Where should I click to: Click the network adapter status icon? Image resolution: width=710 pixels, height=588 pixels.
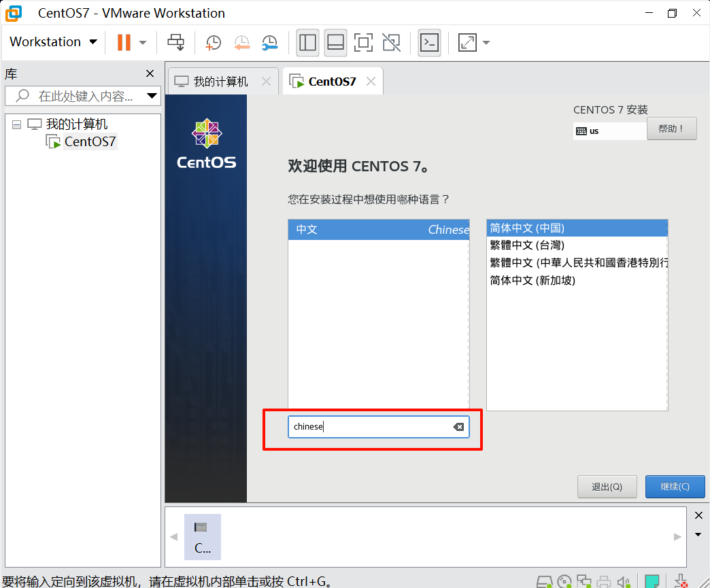[x=584, y=581]
